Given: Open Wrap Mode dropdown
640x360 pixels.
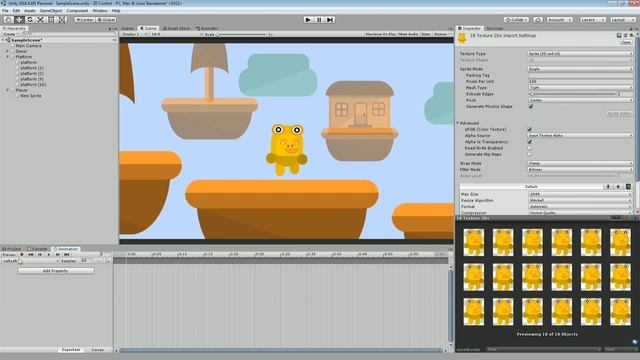Looking at the screenshot, I should pos(580,163).
